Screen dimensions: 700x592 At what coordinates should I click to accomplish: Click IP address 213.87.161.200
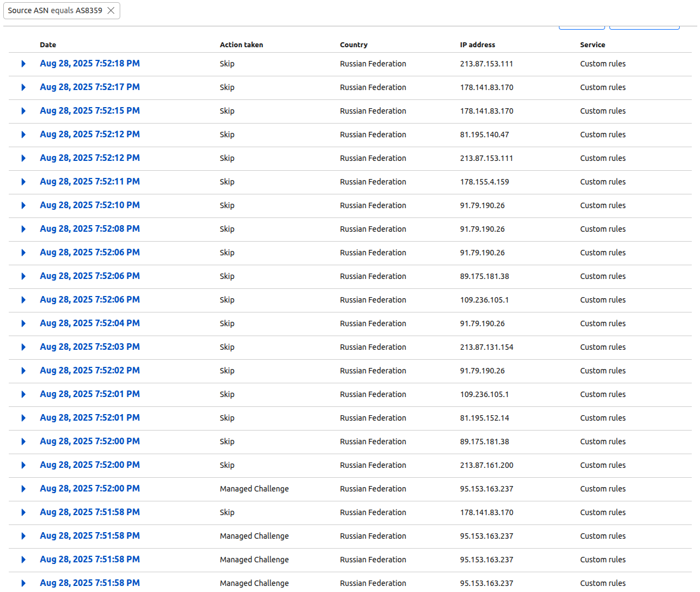click(x=486, y=465)
